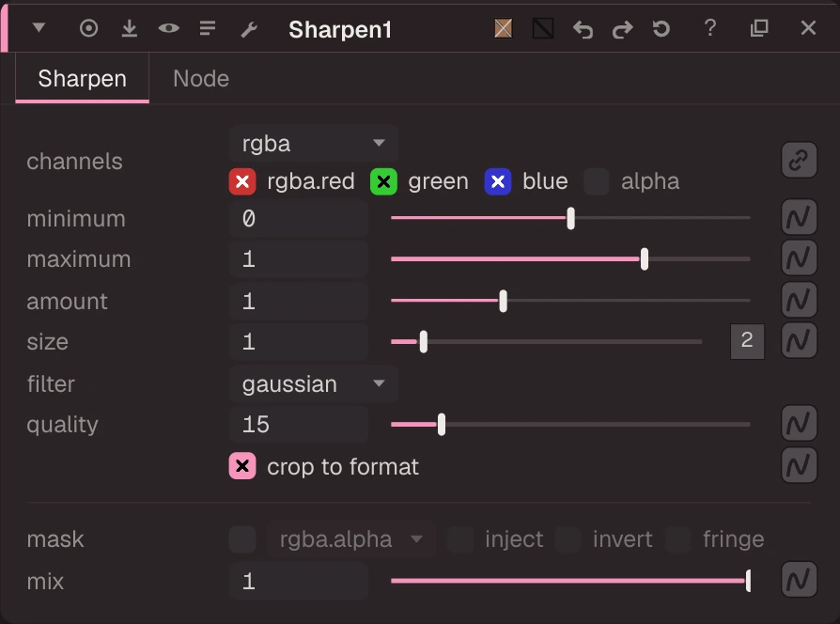The width and height of the screenshot is (840, 624).
Task: Enable the alpha channel checkbox
Action: [597, 181]
